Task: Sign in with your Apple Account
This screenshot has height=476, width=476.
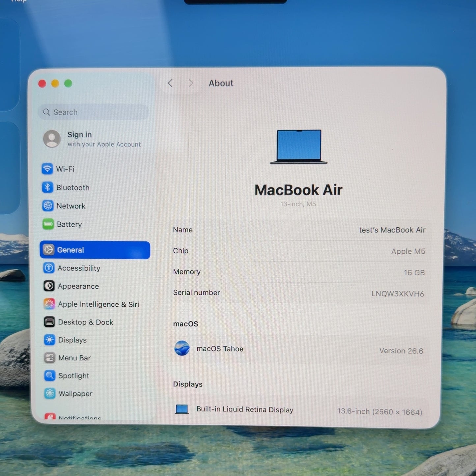Action: click(x=93, y=139)
